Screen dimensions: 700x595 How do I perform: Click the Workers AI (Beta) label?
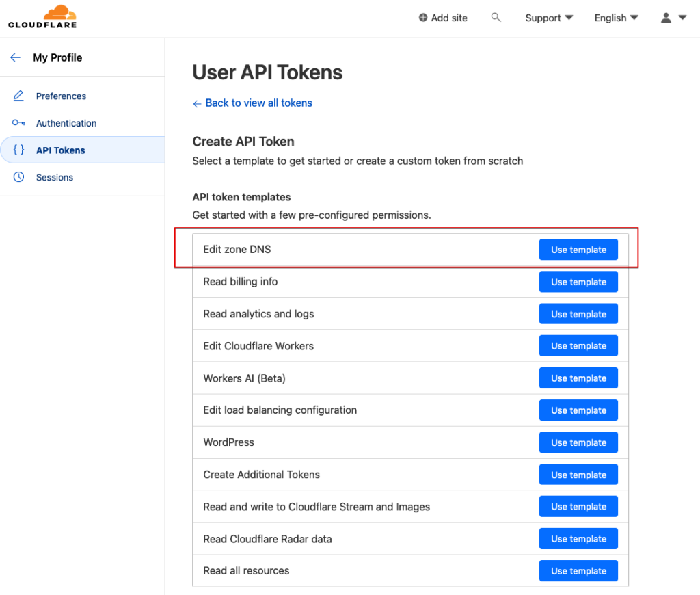click(x=244, y=378)
